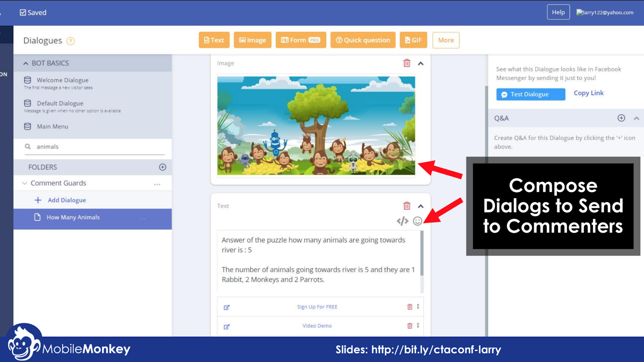Click the Default Dialogue database icon

point(27,103)
